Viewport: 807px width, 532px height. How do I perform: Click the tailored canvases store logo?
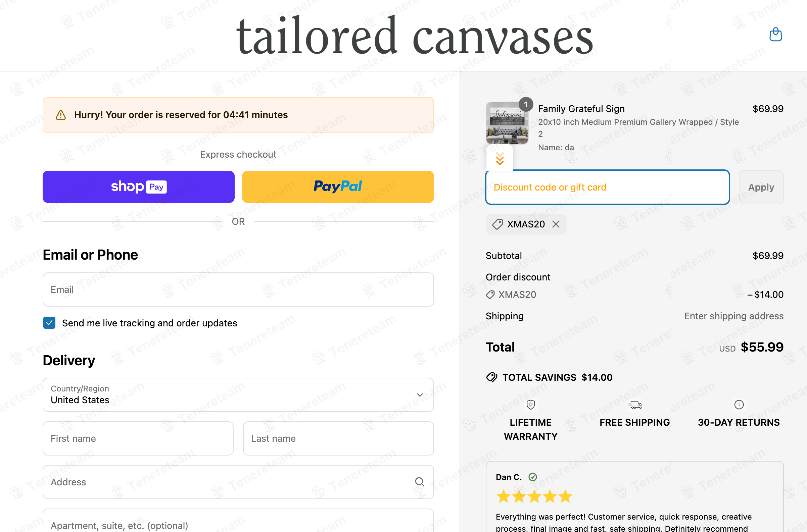point(415,36)
